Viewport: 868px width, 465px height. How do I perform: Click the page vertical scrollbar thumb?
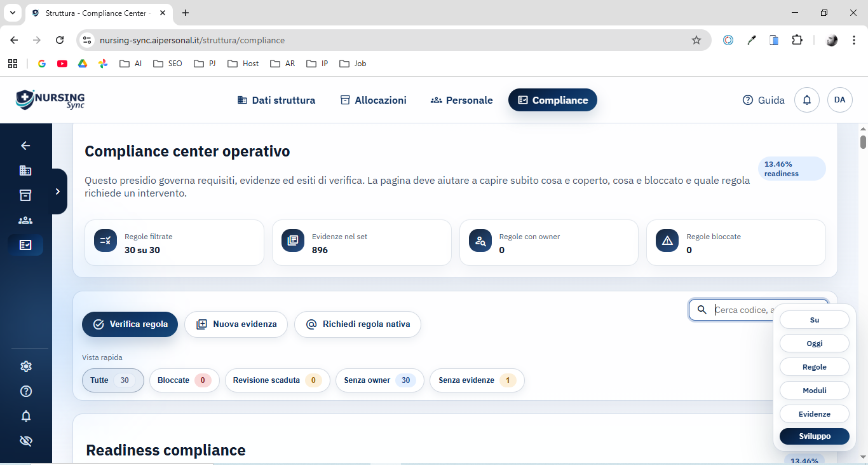[863, 142]
